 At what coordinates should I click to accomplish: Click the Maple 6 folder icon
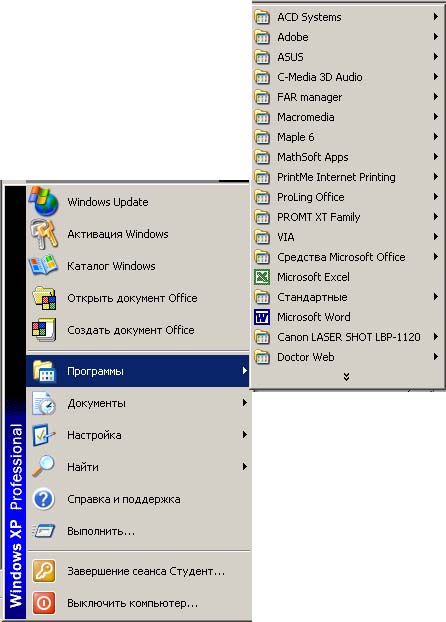(x=262, y=137)
